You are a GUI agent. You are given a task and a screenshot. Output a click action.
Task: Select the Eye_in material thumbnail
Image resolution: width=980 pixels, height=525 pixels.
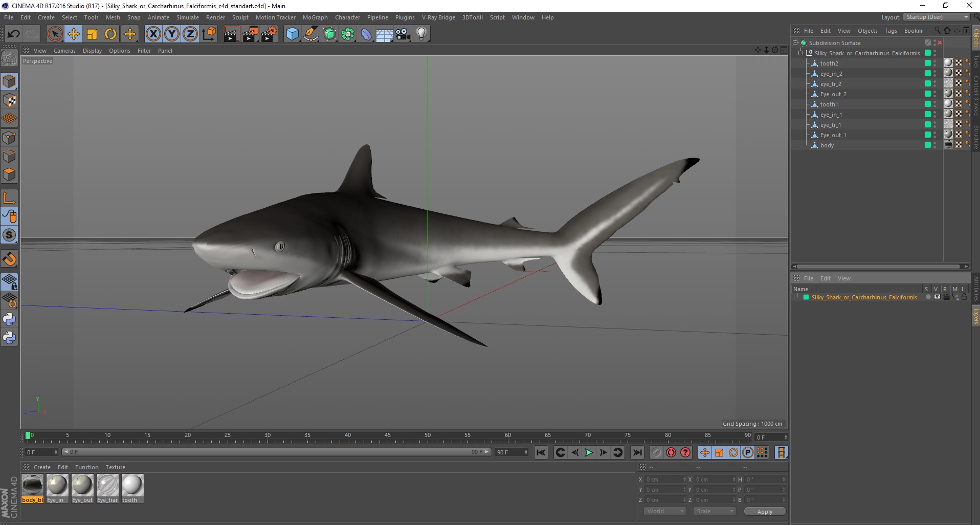click(57, 485)
